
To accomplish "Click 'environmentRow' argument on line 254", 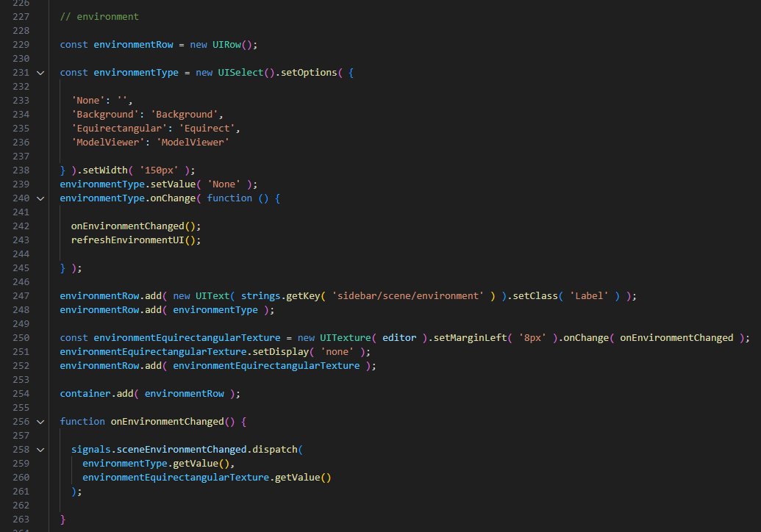I will [184, 394].
